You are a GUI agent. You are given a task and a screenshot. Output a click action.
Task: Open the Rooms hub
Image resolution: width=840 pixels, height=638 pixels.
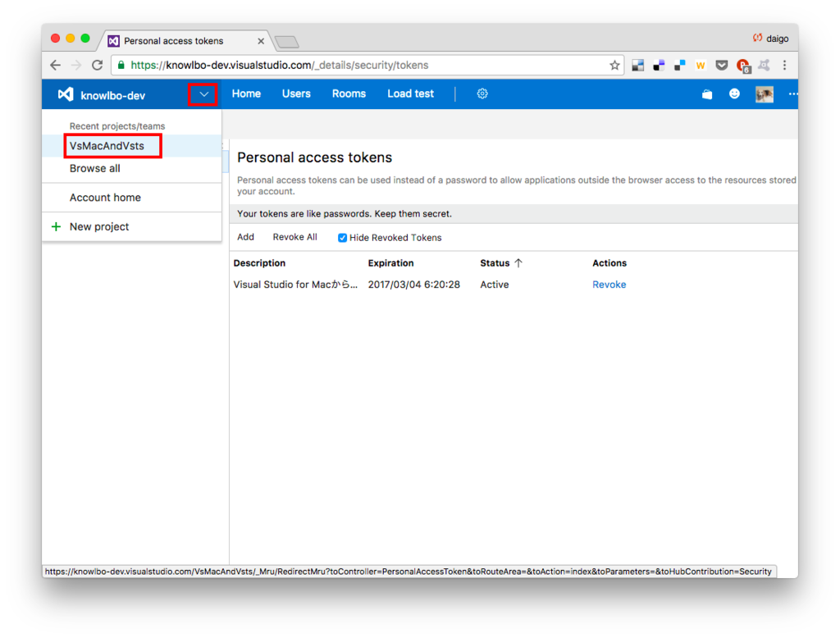pos(349,93)
